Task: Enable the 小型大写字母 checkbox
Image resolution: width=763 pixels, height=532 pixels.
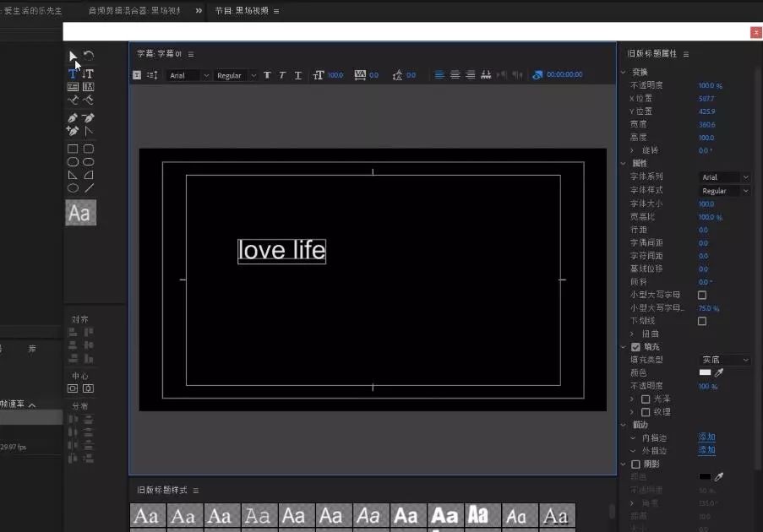Action: click(701, 295)
